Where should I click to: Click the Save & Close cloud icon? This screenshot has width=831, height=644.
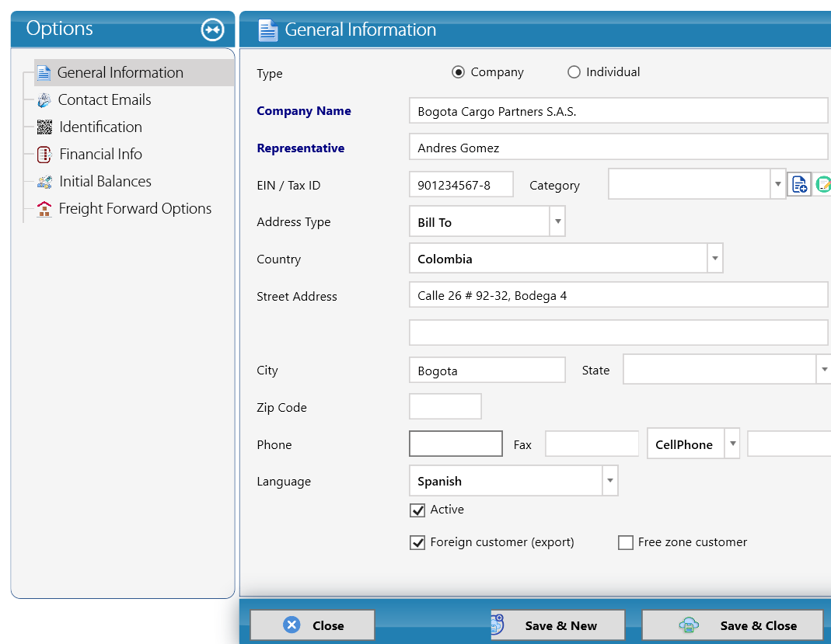pyautogui.click(x=689, y=625)
